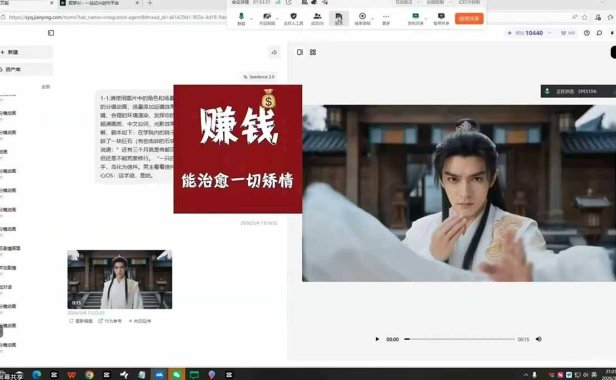Click the large video preview frame

[459, 193]
